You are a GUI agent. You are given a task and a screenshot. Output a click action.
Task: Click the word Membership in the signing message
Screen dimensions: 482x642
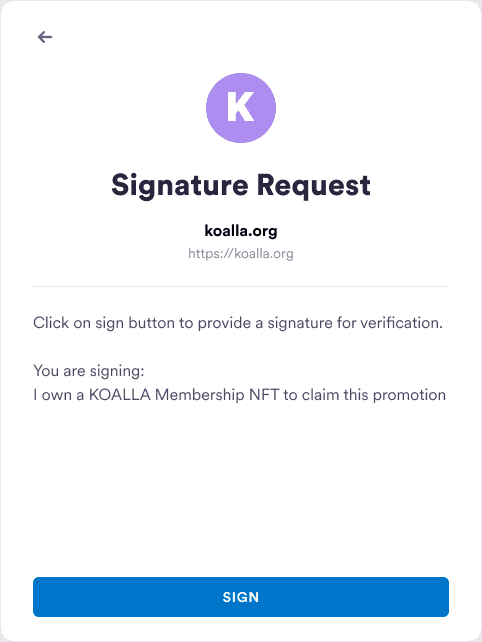(200, 395)
